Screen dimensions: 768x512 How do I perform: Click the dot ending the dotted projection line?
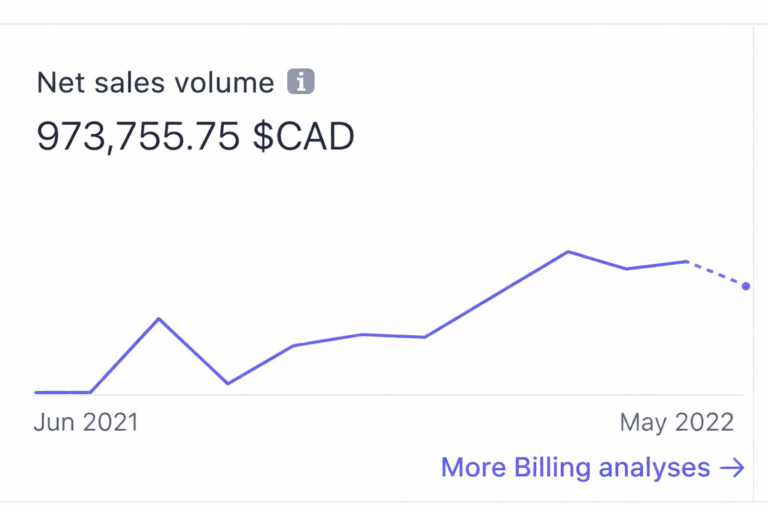click(x=746, y=286)
